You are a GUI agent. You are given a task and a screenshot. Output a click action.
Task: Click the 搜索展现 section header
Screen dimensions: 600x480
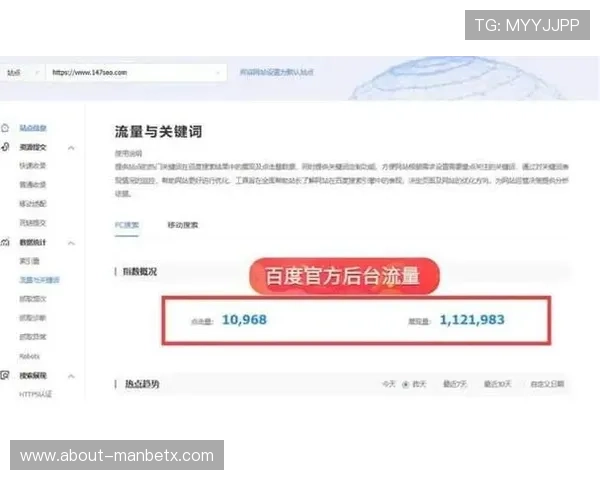[33, 376]
